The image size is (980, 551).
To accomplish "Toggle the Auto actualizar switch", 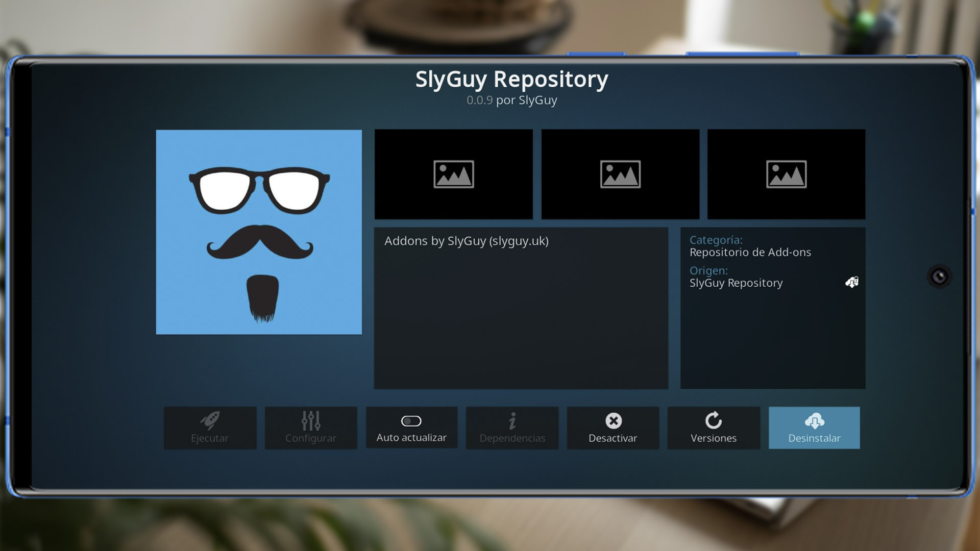I will [x=411, y=420].
